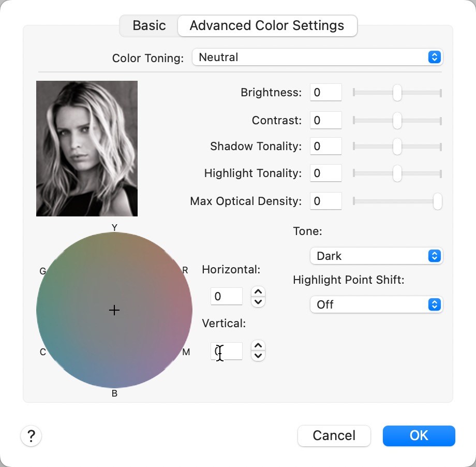
Task: Click the Brightness slider handle
Action: click(x=397, y=93)
